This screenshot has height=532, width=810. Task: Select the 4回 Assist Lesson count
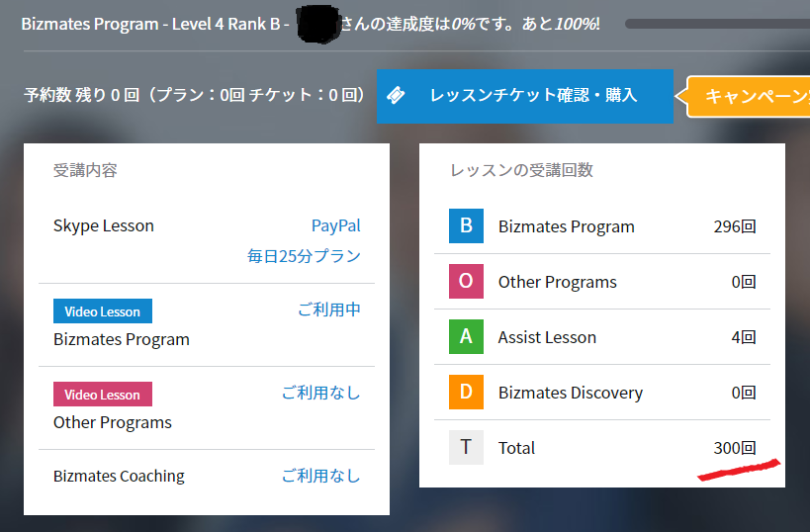click(744, 337)
